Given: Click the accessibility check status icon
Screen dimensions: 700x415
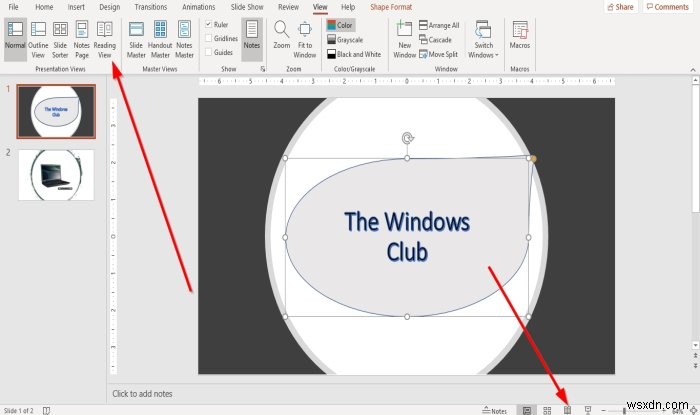Looking at the screenshot, I should point(46,411).
